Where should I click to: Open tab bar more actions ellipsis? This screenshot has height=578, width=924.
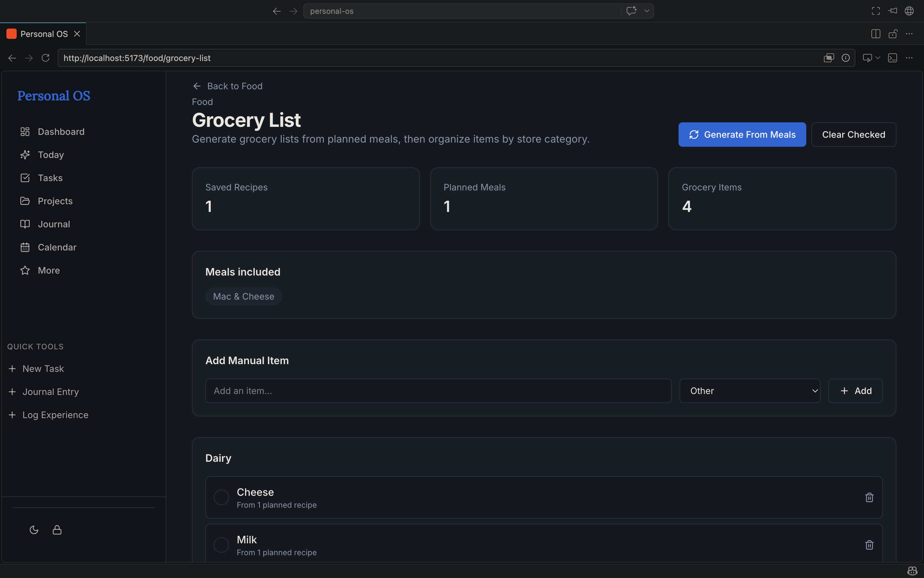click(909, 34)
